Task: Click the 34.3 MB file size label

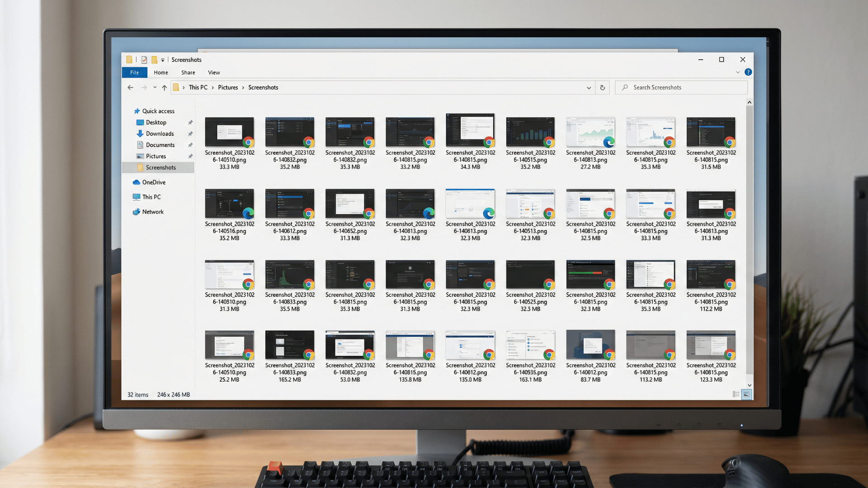Action: 470,167
